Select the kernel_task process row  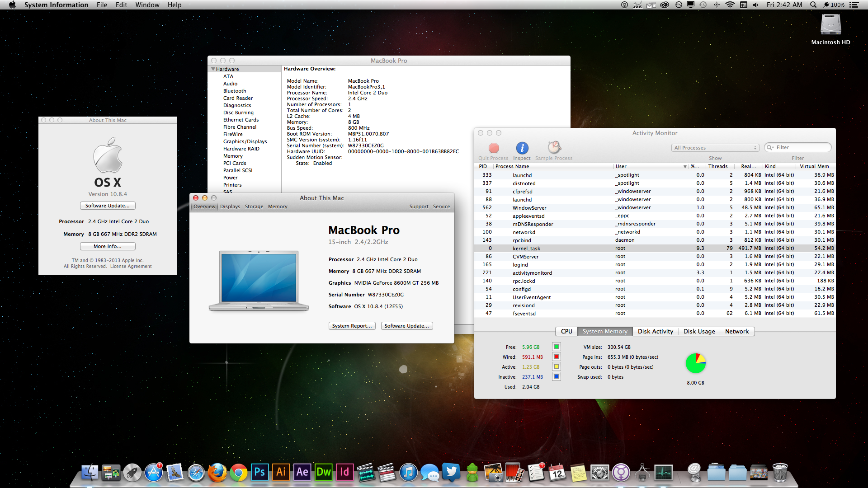[x=655, y=248]
